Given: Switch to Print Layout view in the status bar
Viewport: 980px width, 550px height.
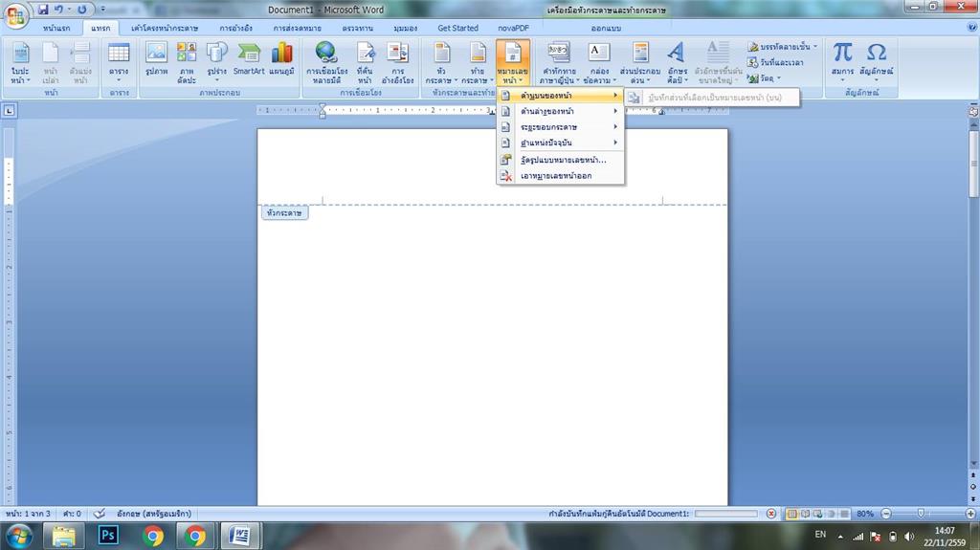Looking at the screenshot, I should click(791, 514).
